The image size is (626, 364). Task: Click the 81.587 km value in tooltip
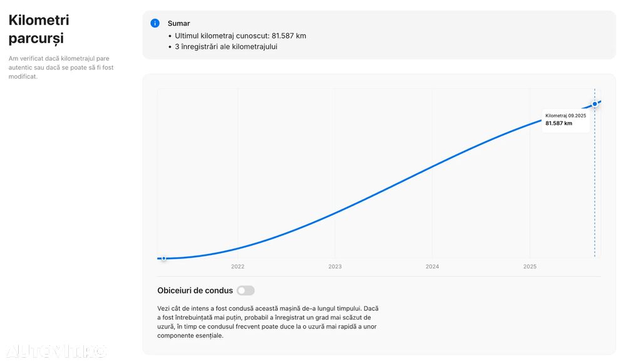pyautogui.click(x=558, y=123)
